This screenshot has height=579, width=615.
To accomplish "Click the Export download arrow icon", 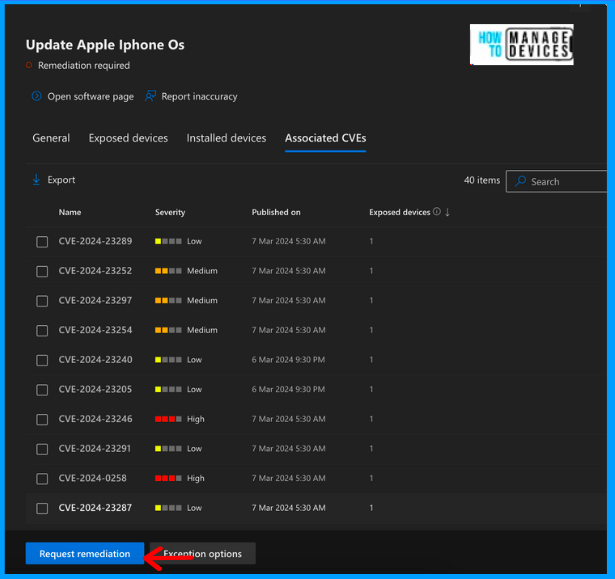I will 36,180.
